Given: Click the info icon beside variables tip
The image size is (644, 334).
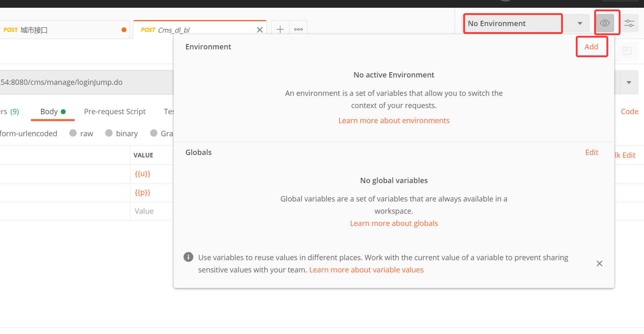Looking at the screenshot, I should pyautogui.click(x=188, y=257).
